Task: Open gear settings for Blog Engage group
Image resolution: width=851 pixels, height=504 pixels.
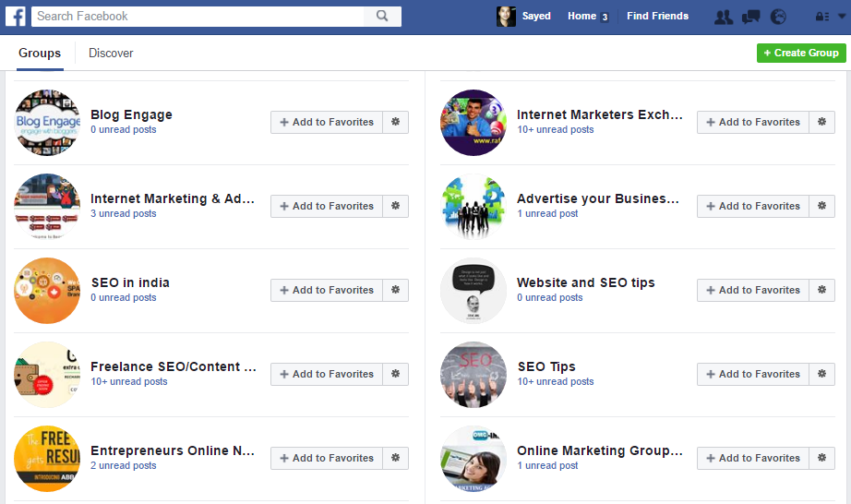Action: coord(396,122)
